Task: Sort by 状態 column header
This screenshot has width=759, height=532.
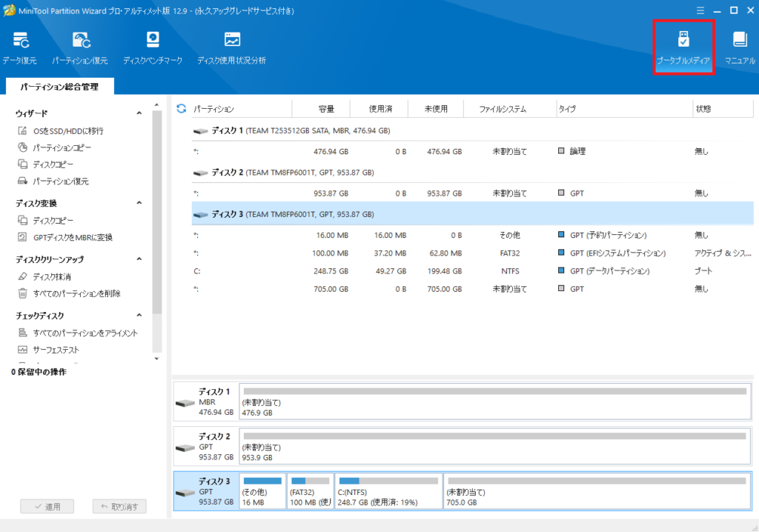Action: 723,108
